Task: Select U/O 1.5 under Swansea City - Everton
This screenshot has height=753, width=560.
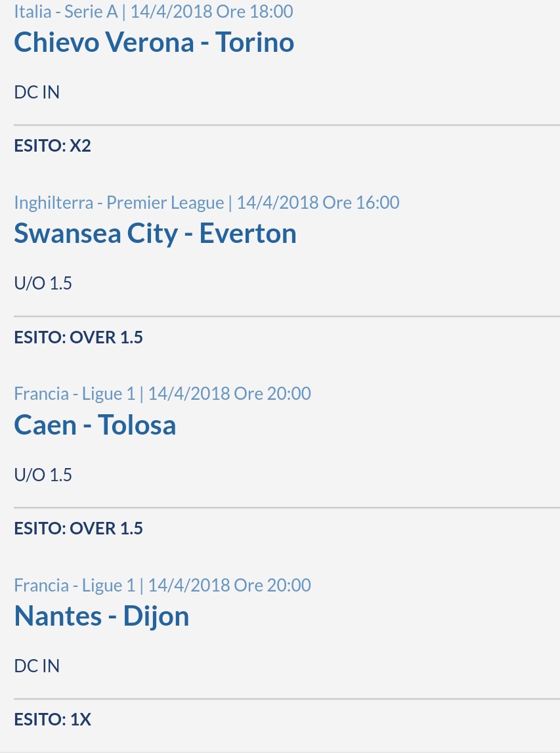Action: point(43,284)
